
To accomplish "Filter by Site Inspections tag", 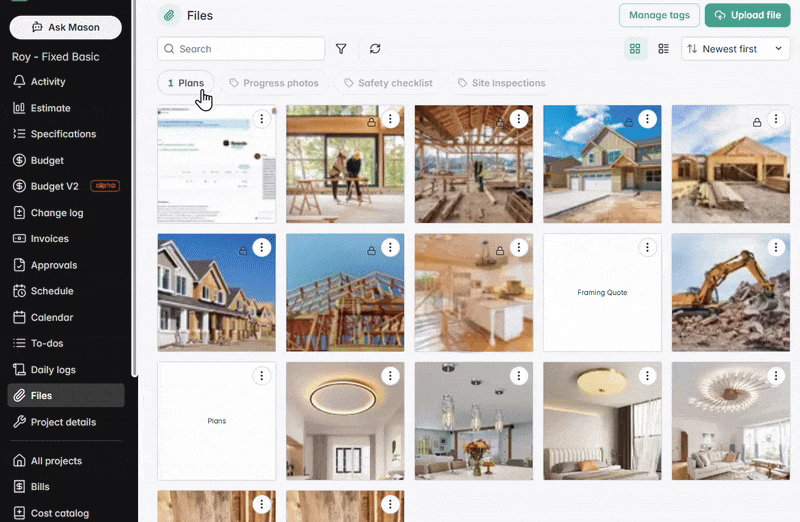I will [x=502, y=83].
